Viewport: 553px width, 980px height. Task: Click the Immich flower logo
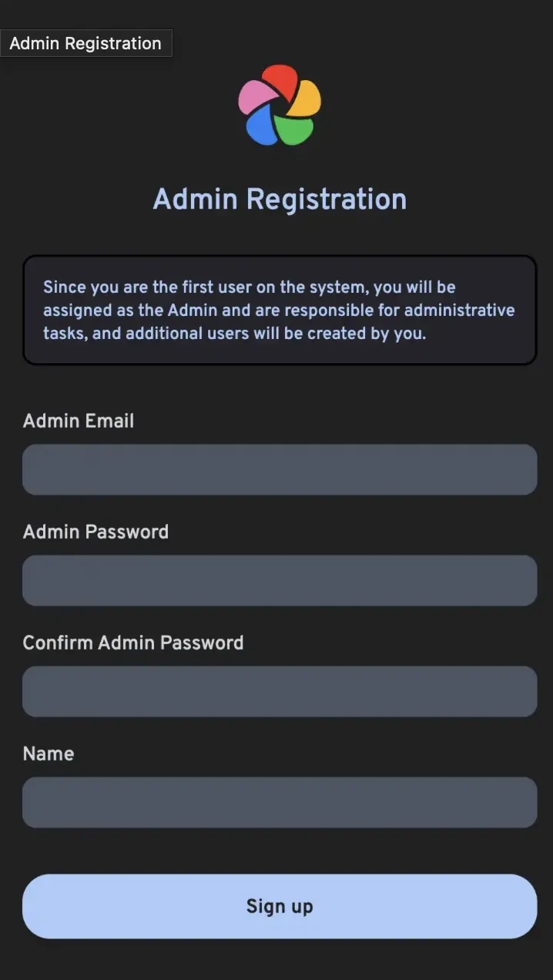point(280,106)
